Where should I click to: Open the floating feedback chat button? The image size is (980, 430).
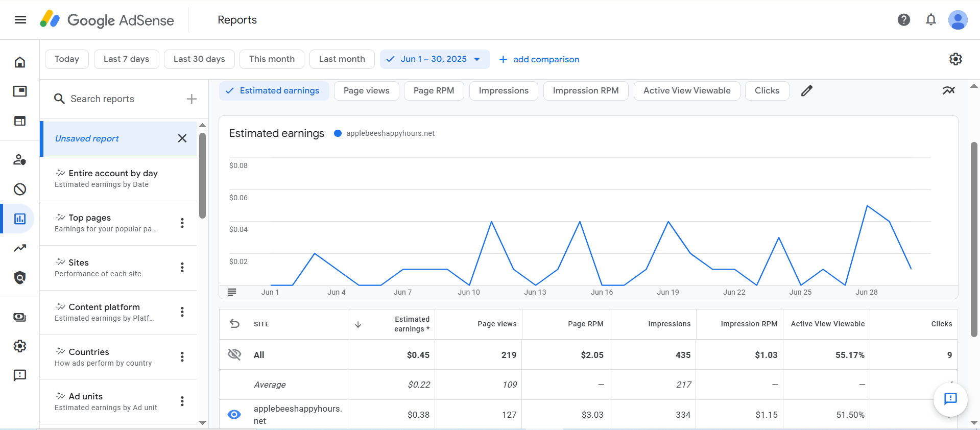pos(950,399)
